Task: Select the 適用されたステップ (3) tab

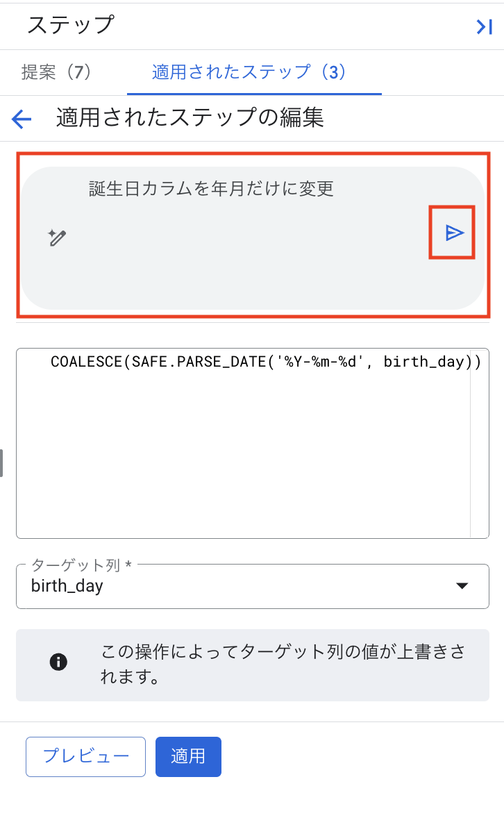Action: click(x=249, y=72)
